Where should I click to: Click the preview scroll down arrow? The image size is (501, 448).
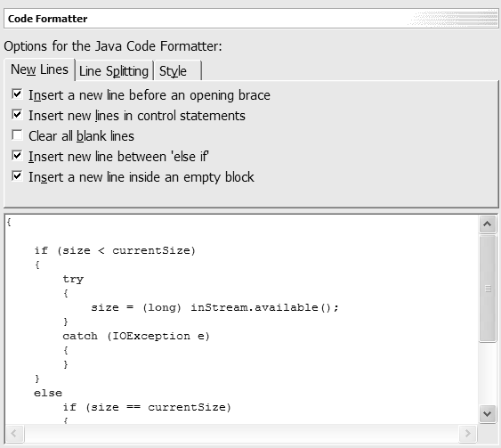pos(488,414)
